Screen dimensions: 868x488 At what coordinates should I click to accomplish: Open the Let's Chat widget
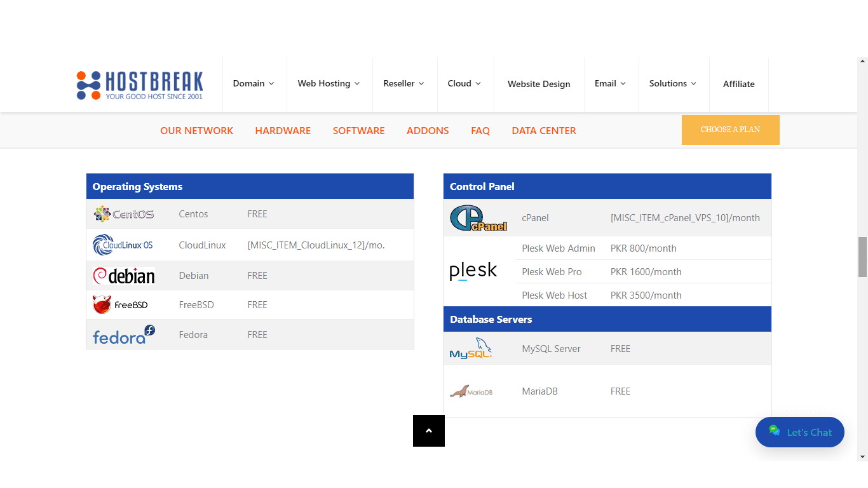(800, 432)
